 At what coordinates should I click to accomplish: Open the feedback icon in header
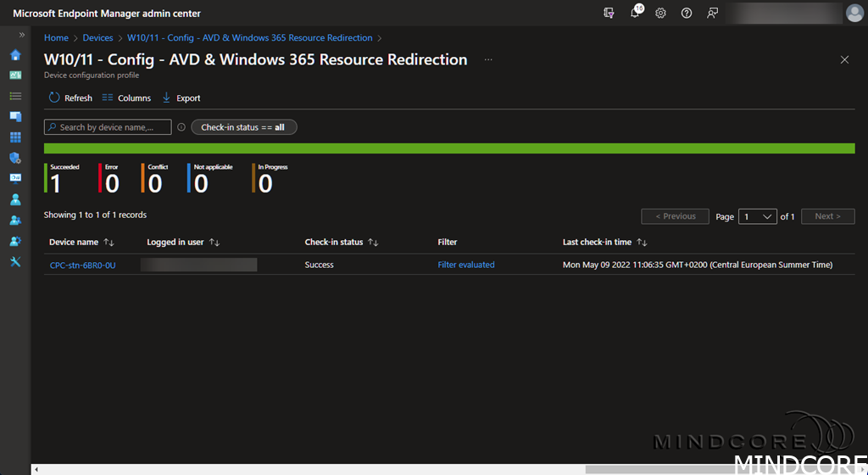click(713, 14)
